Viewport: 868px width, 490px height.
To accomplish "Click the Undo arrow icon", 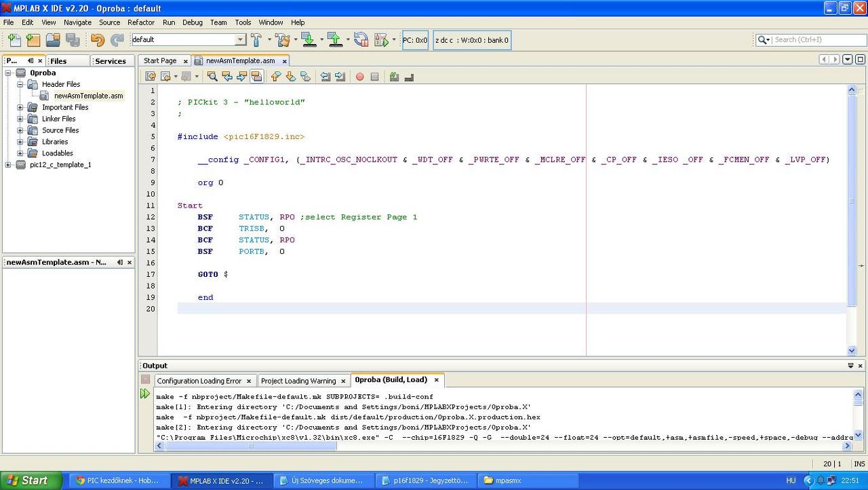I will (x=98, y=40).
